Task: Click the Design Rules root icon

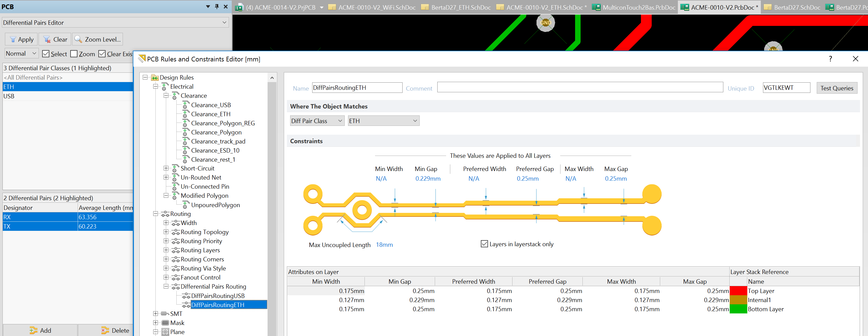Action: tap(155, 78)
